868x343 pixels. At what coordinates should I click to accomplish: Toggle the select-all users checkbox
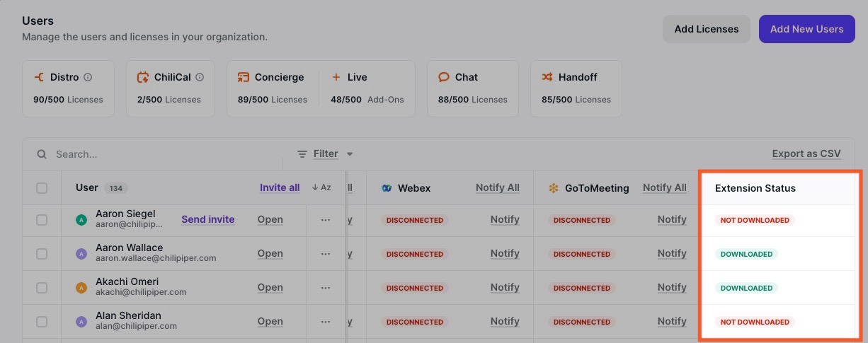pyautogui.click(x=42, y=188)
